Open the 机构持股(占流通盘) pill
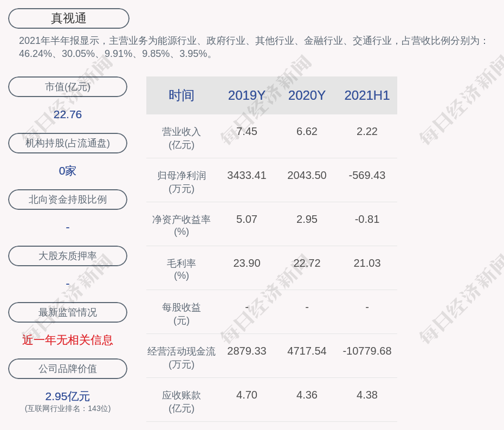This screenshot has height=430, width=504. coord(68,143)
